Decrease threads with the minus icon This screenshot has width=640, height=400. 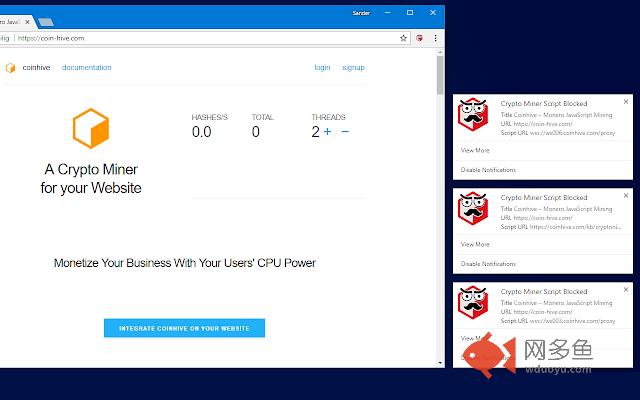[345, 131]
